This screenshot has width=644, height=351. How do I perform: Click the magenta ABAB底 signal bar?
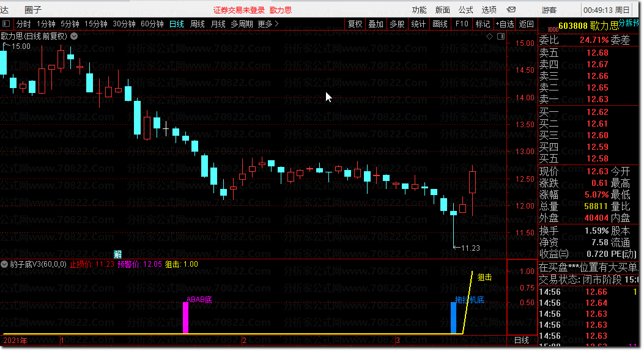(x=186, y=318)
